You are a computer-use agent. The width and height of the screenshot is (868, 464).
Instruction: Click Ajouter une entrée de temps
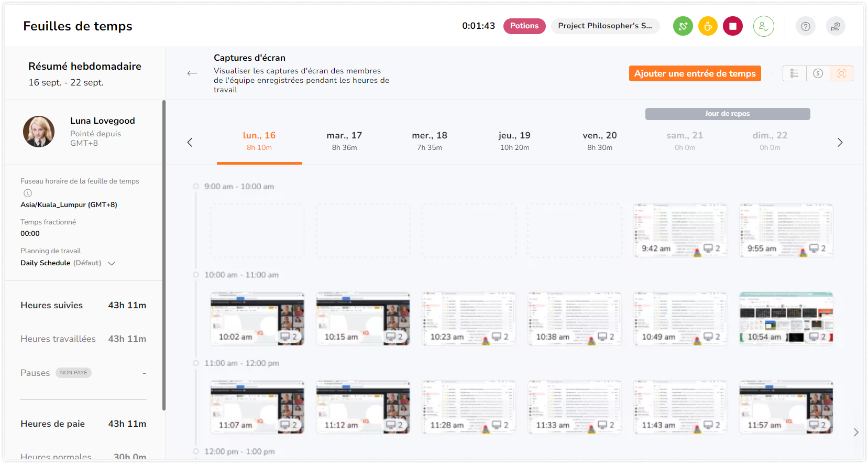click(695, 73)
